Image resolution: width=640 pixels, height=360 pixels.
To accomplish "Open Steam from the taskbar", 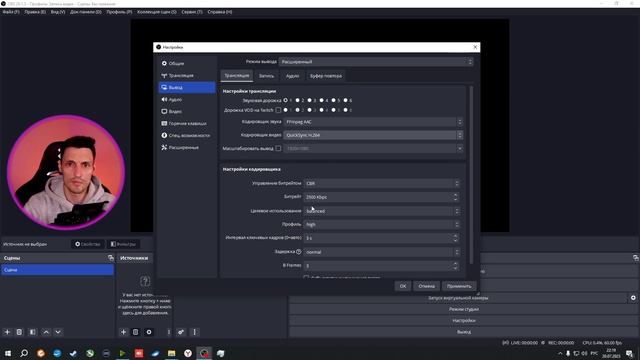I will coord(73,353).
